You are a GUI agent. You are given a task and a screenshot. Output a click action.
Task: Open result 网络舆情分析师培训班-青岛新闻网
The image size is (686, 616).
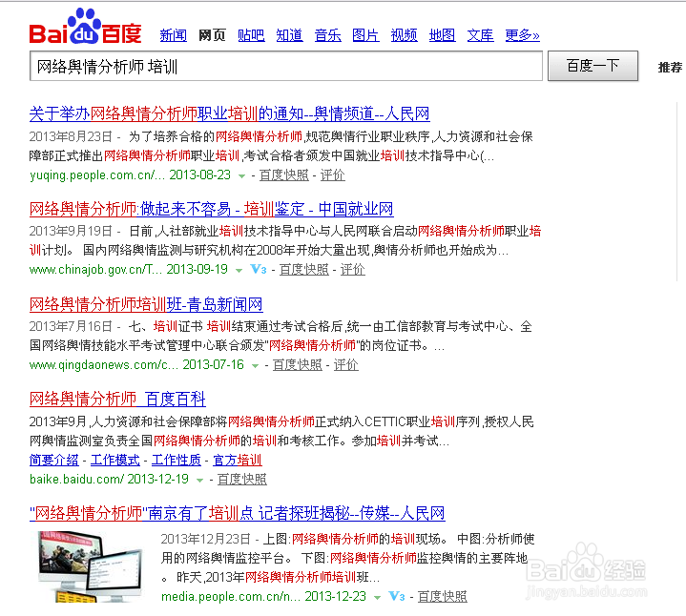[146, 304]
